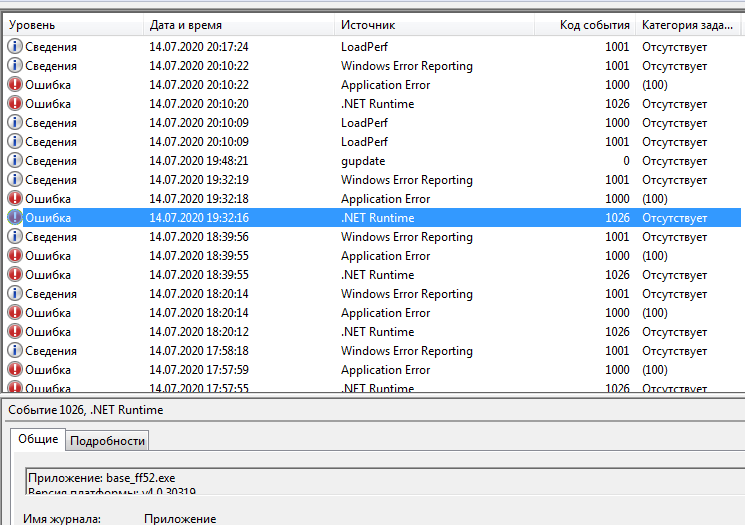Select the gupdate source cell
The width and height of the screenshot is (745, 525).
[363, 161]
